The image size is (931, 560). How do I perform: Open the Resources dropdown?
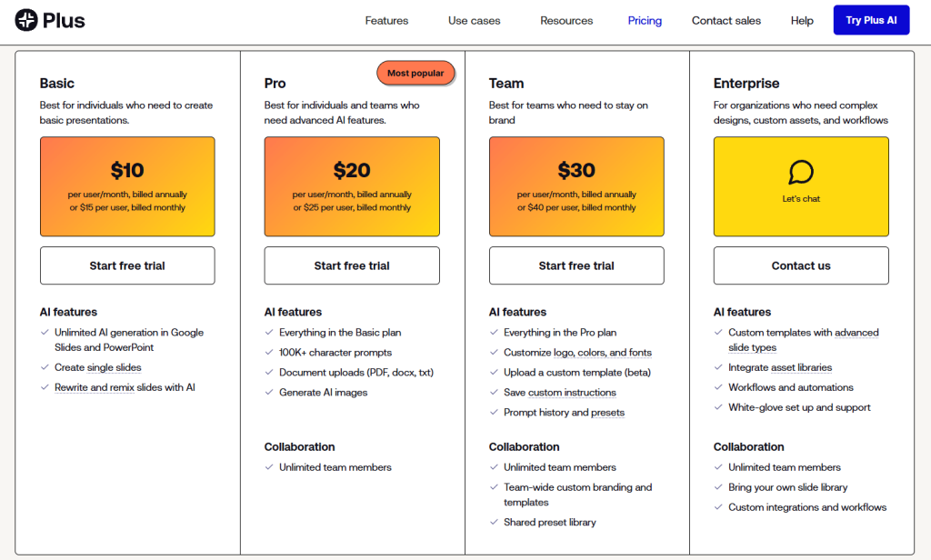tap(566, 21)
